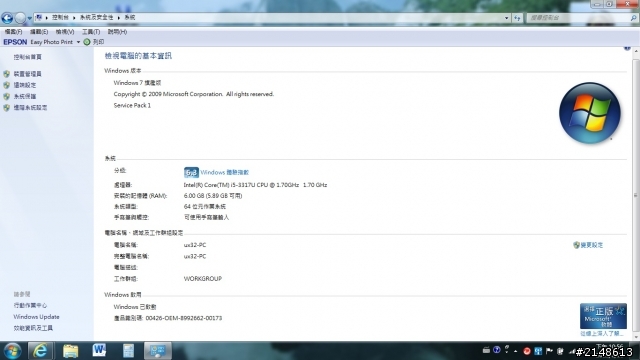The width and height of the screenshot is (640, 360).
Task: Click the red round tray icon
Action: pos(527,351)
